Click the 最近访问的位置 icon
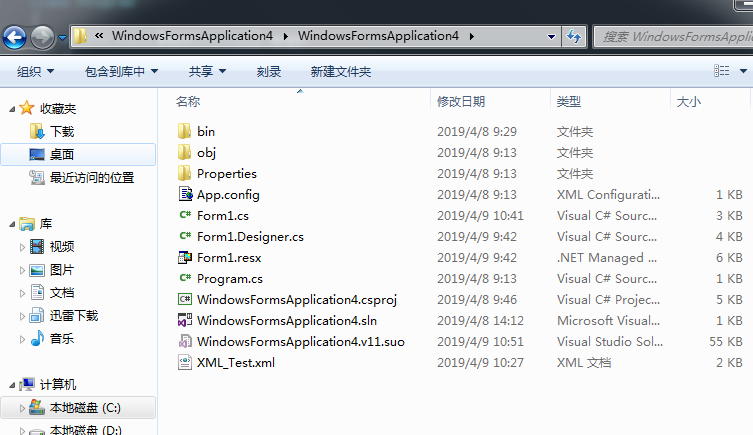This screenshot has width=753, height=435. [37, 178]
